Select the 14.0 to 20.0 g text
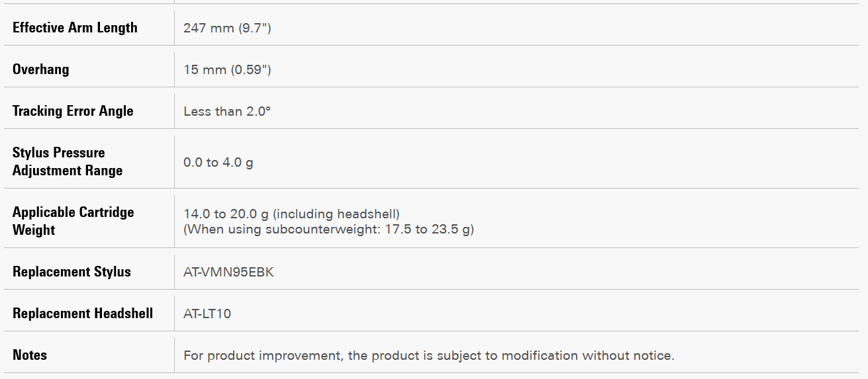Viewport: 868px width, 379px height. tap(225, 214)
